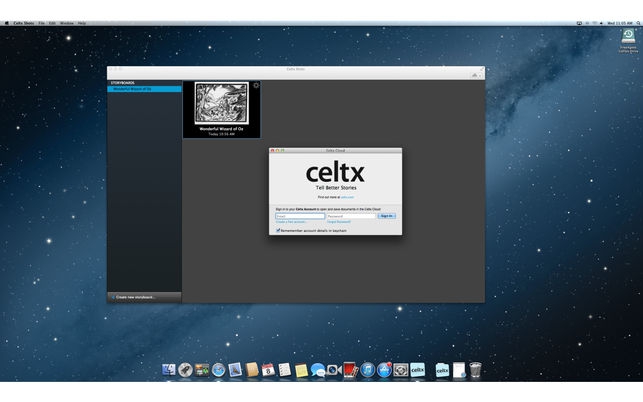Open the celtx.com link

[x=347, y=197]
